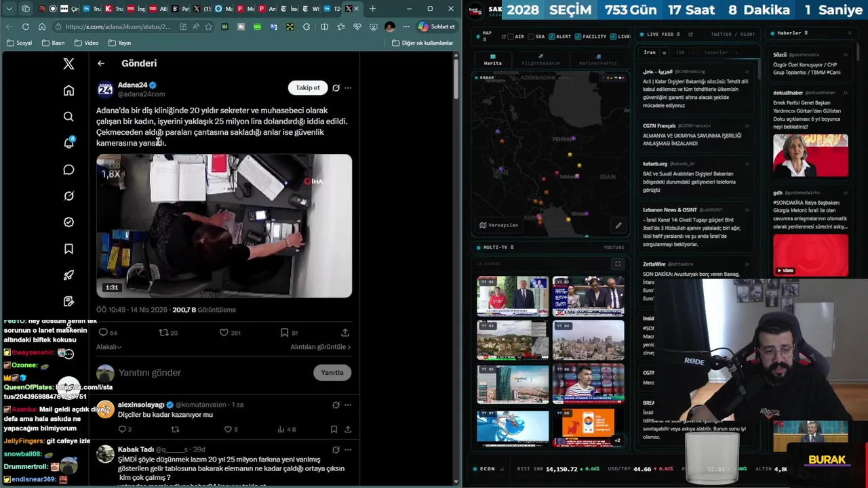Click the views icon showing 4 B
Viewport: 868px width, 488px height.
click(x=281, y=429)
